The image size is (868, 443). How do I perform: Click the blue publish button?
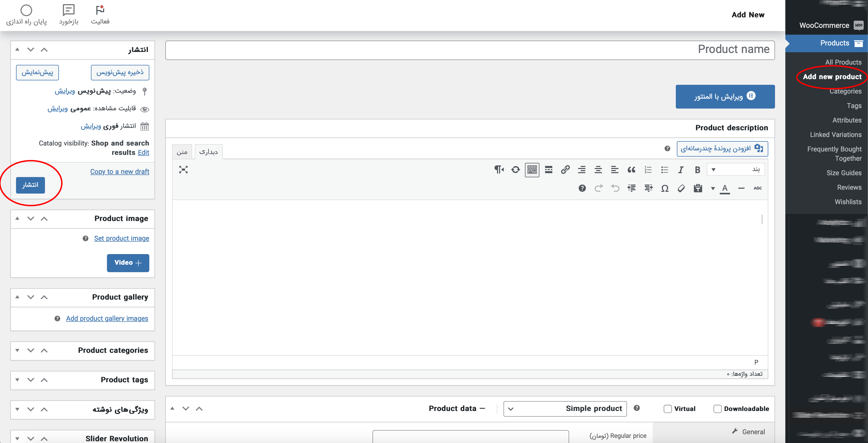pos(30,185)
